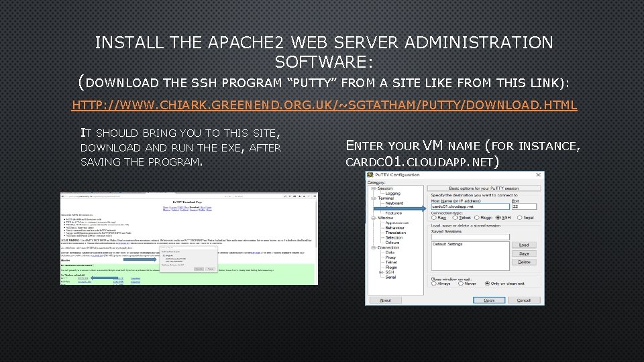Click Cancel in the browser file download dialog
The image size is (644, 362).
coord(210,269)
